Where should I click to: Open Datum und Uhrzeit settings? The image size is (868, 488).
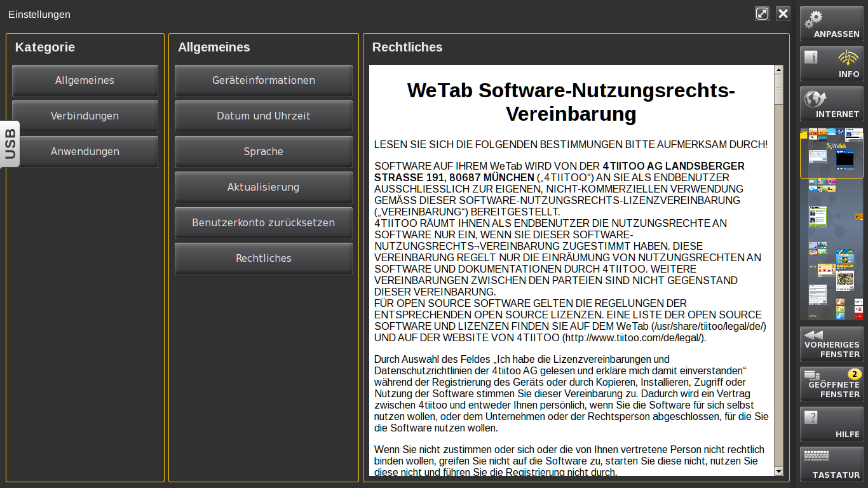click(263, 116)
